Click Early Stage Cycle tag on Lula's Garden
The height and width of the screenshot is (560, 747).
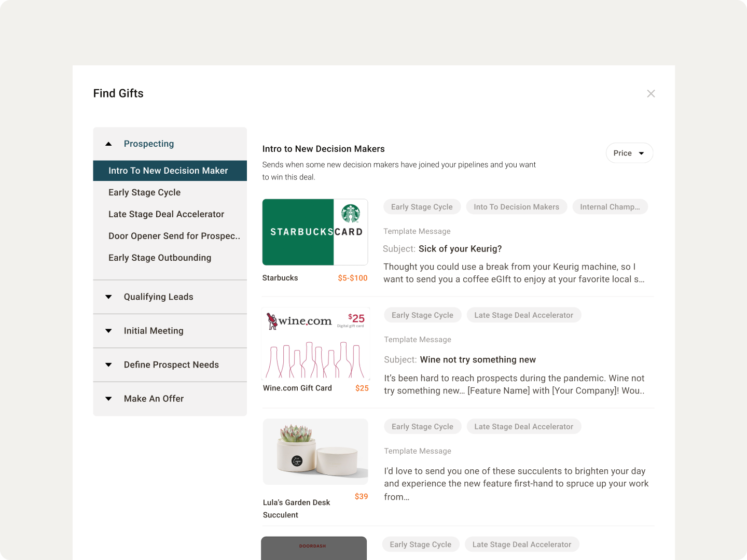pyautogui.click(x=422, y=427)
